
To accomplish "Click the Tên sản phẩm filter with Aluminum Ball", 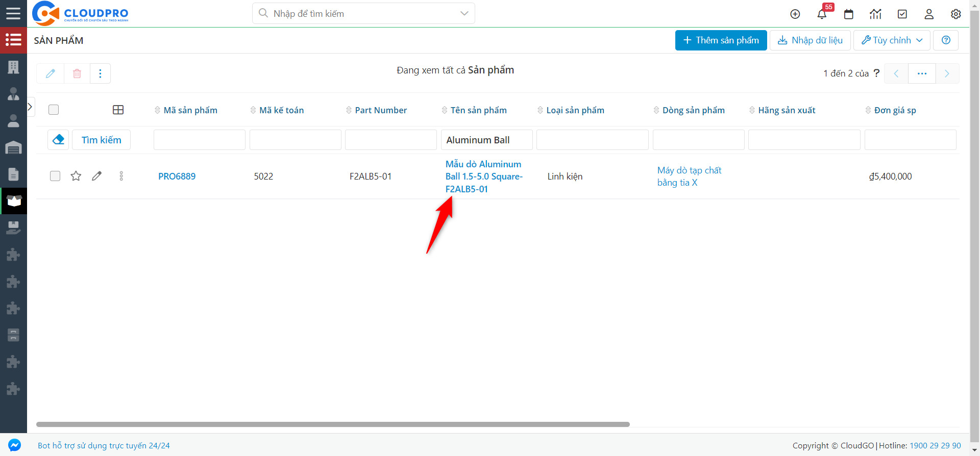I will coord(487,140).
